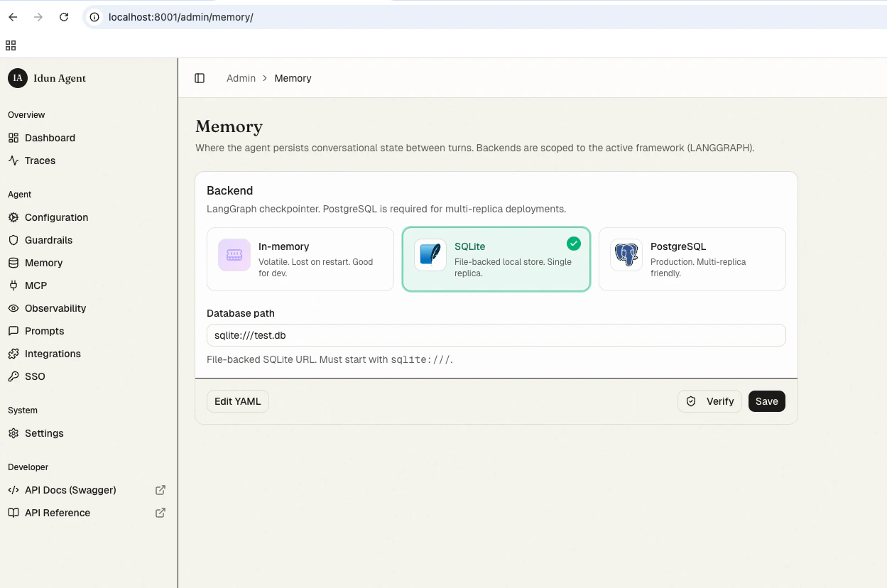The image size is (887, 588).
Task: Click the IA avatar logo
Action: click(x=18, y=78)
